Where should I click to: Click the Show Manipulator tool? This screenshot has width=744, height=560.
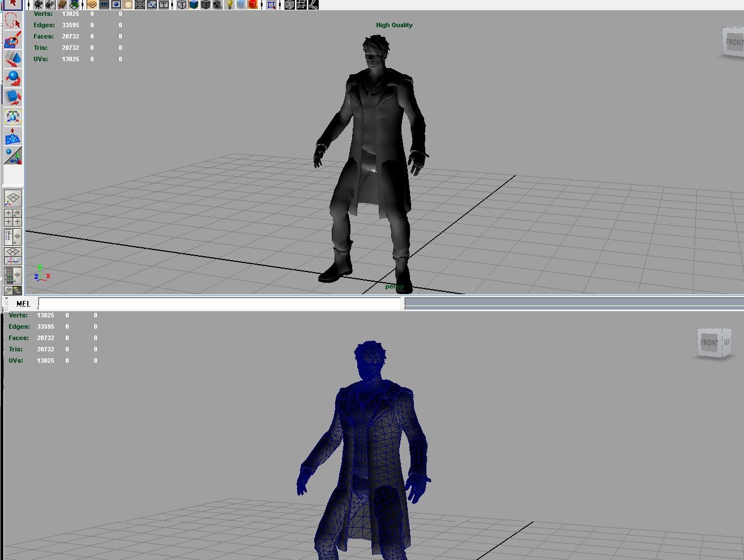pos(12,156)
